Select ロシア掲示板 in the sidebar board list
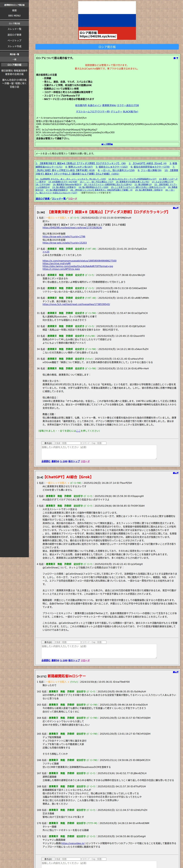This screenshot has height=868, width=183. pyautogui.click(x=14, y=65)
